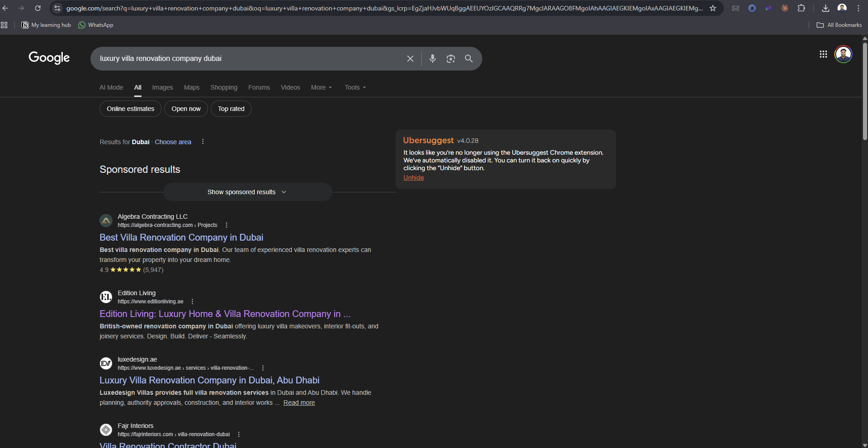Open the orange starburst extension icon
This screenshot has height=448, width=868.
(785, 8)
